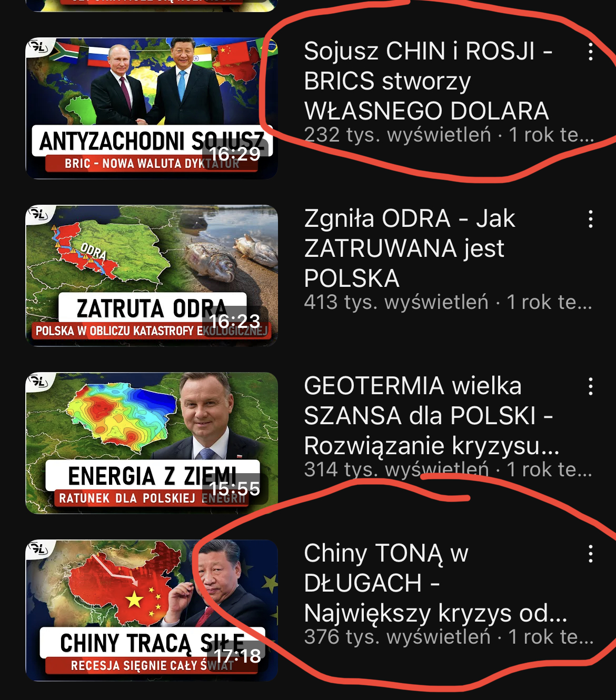Open options menu for Zgniła ODRA video
Image resolution: width=616 pixels, height=700 pixels.
point(591,219)
